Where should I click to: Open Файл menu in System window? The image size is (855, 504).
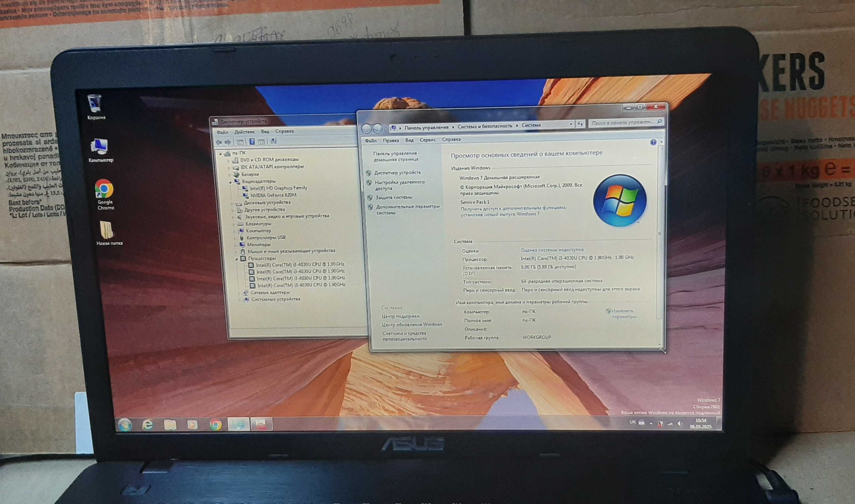371,141
